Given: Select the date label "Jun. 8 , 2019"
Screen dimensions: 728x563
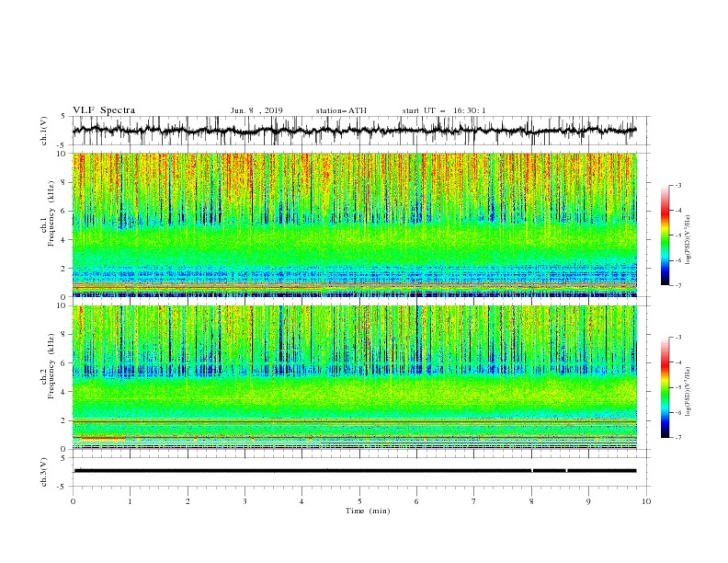Looking at the screenshot, I should [256, 110].
